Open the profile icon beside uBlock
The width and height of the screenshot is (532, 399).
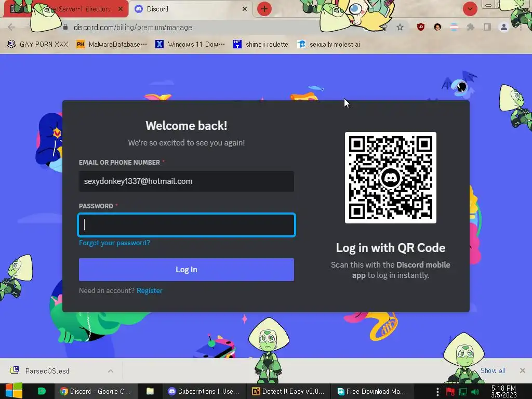437,27
